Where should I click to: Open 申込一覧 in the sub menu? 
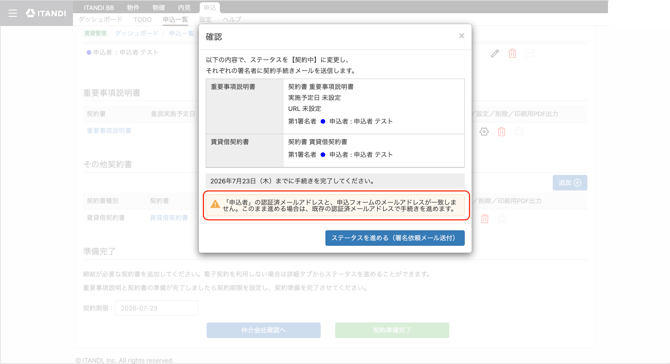click(175, 20)
